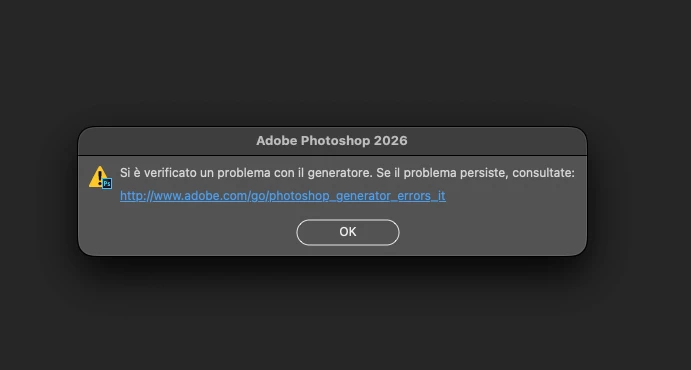This screenshot has height=370, width=691.
Task: Click the Adobe Photoshop 2026 title bar
Action: tap(332, 141)
